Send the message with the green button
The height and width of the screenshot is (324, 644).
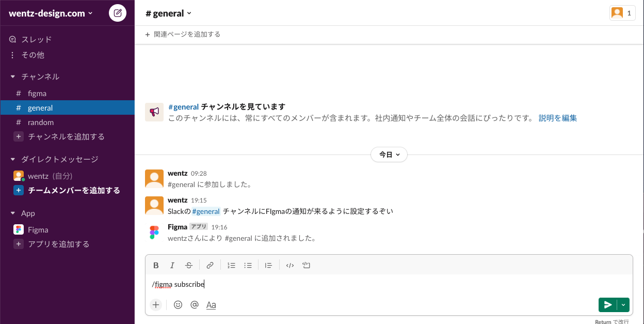(608, 305)
